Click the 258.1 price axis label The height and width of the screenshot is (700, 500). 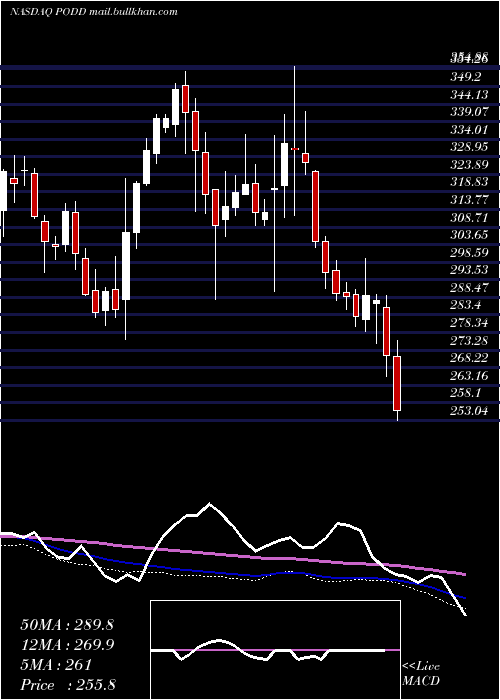click(466, 394)
